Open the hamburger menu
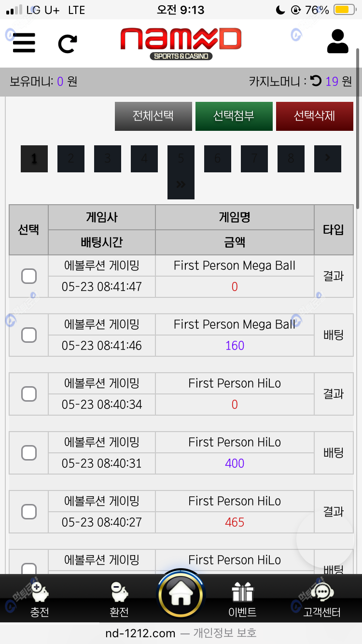The width and height of the screenshot is (362, 644). click(24, 42)
